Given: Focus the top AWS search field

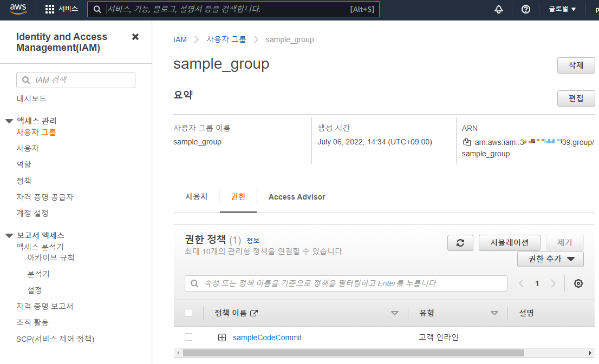Looking at the screenshot, I should [x=233, y=9].
